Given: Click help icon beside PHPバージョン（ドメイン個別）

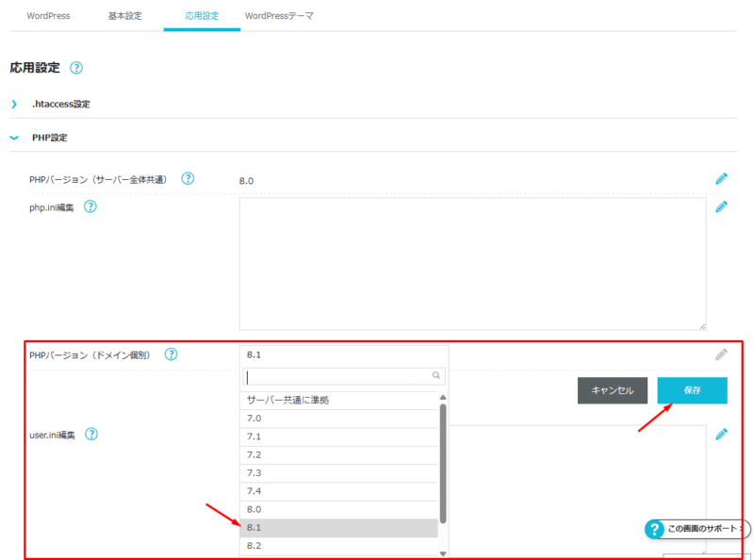Looking at the screenshot, I should click(x=171, y=354).
